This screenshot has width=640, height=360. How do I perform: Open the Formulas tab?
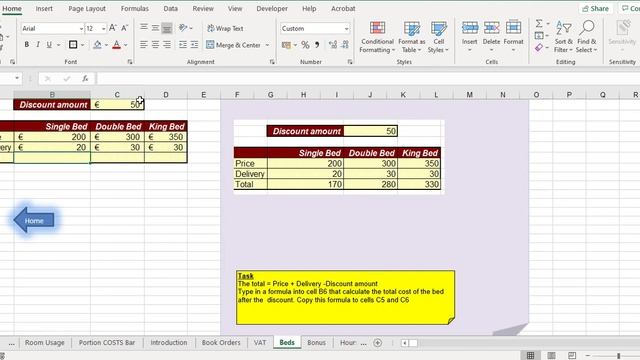click(135, 8)
